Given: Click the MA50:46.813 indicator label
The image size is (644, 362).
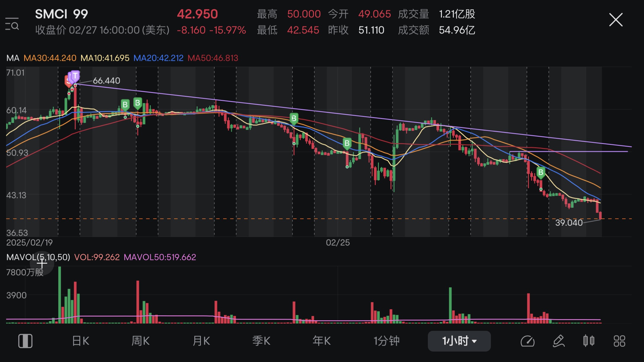Looking at the screenshot, I should (x=213, y=58).
